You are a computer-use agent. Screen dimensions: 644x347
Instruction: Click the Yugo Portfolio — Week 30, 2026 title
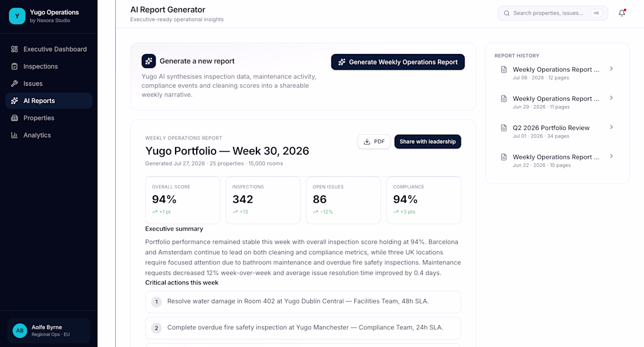pyautogui.click(x=227, y=151)
